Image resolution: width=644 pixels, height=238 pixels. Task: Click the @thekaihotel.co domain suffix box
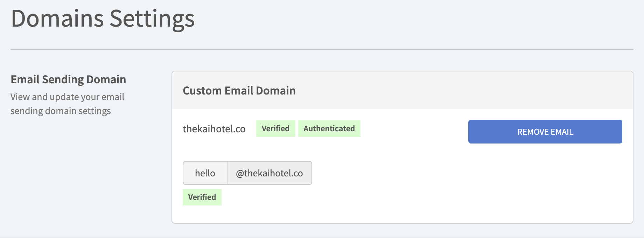pos(269,173)
